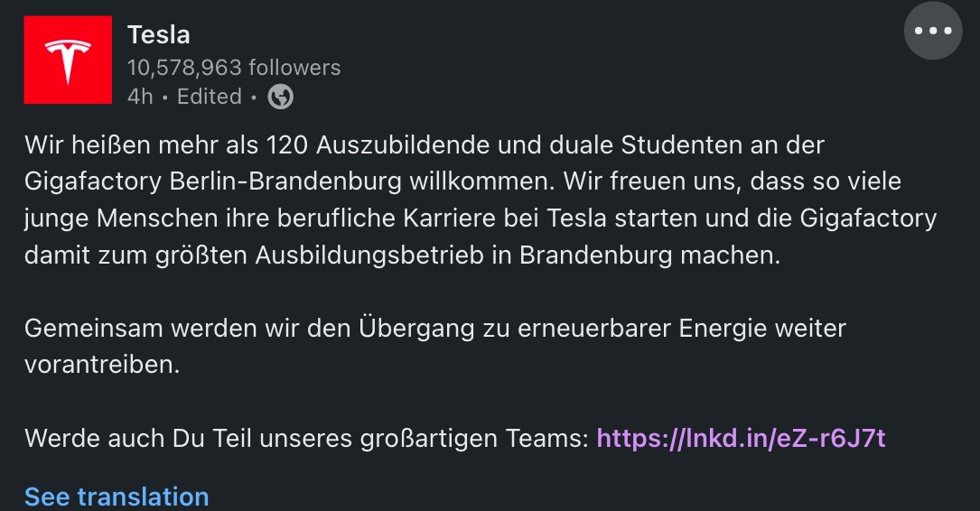The image size is (980, 511).
Task: Open Tesla's red logo profile picture
Action: click(x=68, y=60)
